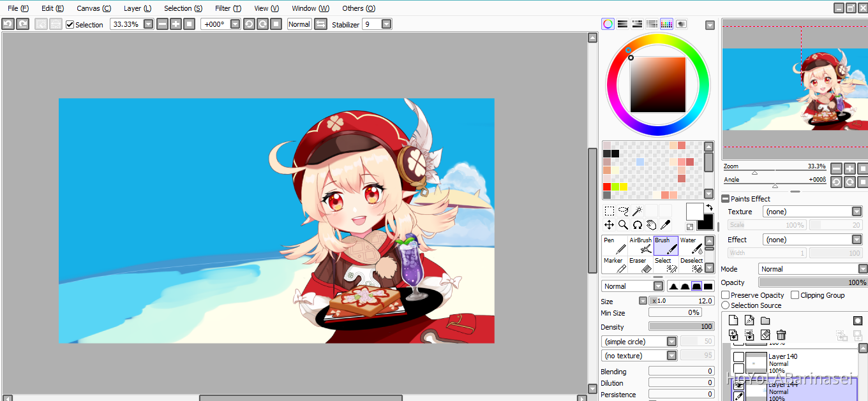Screen dimensions: 868x401
Task: Select the Magic Wand tool
Action: 637,211
